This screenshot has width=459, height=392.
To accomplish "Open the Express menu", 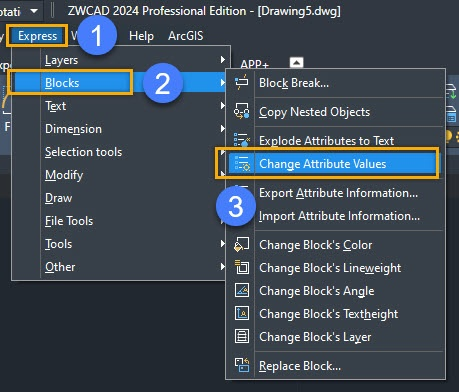I will pyautogui.click(x=37, y=36).
